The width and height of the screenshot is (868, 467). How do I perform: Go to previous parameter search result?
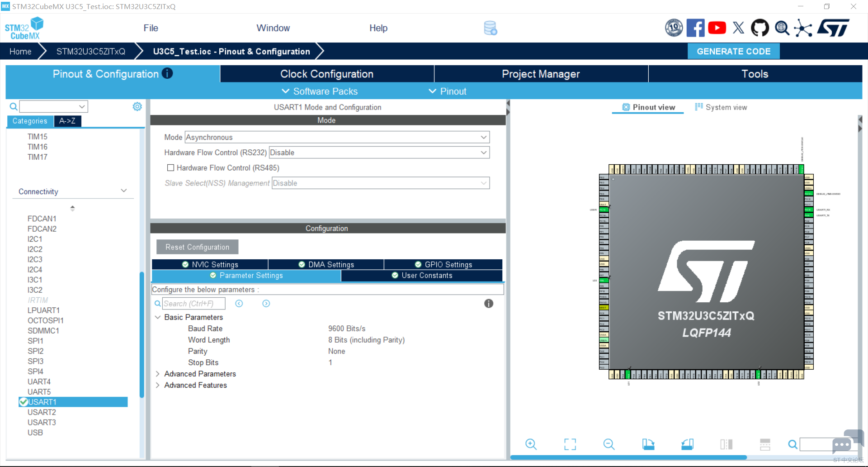[239, 304]
